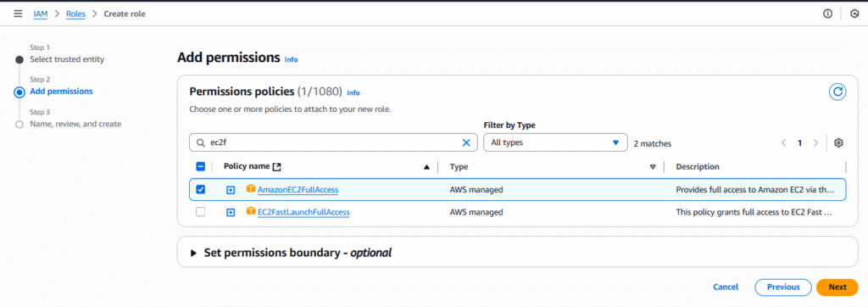Open the EC2FastLaunchFullAccess policy link

[304, 212]
